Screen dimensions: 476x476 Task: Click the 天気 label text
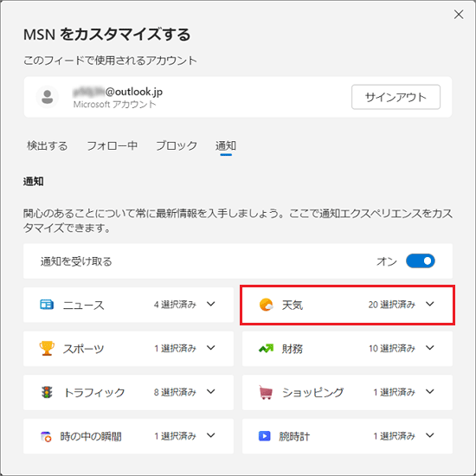[x=293, y=305]
